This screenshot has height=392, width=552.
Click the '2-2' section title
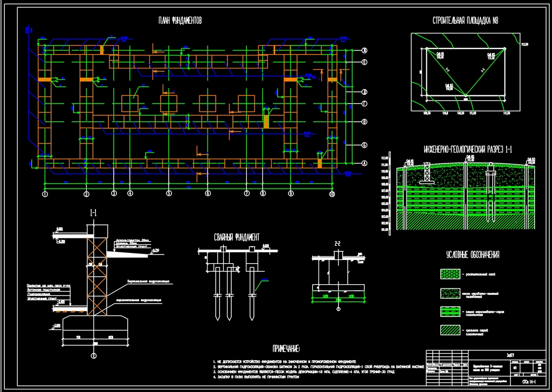(337, 244)
